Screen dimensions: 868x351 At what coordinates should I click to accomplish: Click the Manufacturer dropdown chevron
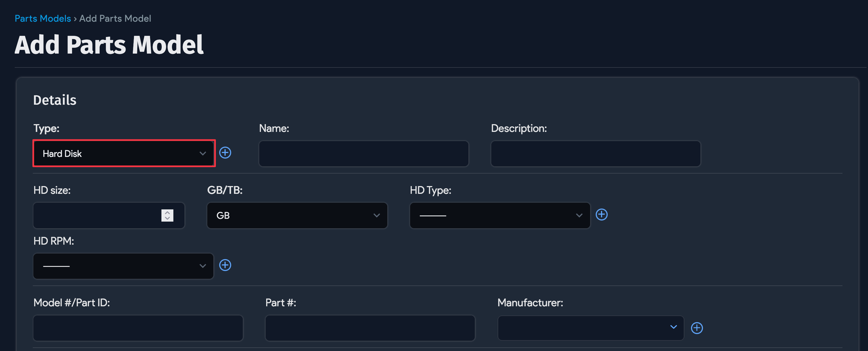click(x=674, y=327)
